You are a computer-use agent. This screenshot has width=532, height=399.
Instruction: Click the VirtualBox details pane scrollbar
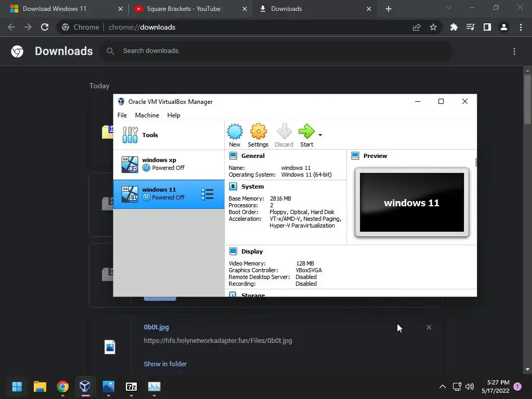click(476, 162)
